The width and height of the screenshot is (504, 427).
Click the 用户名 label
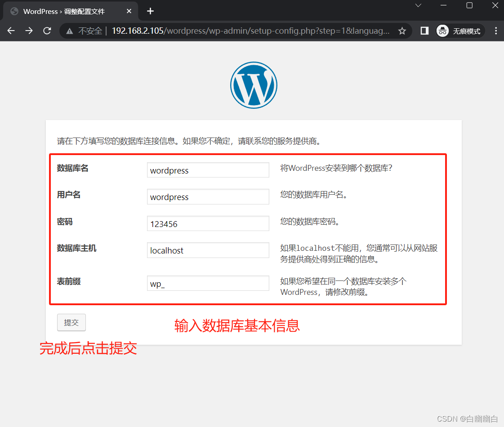point(68,195)
